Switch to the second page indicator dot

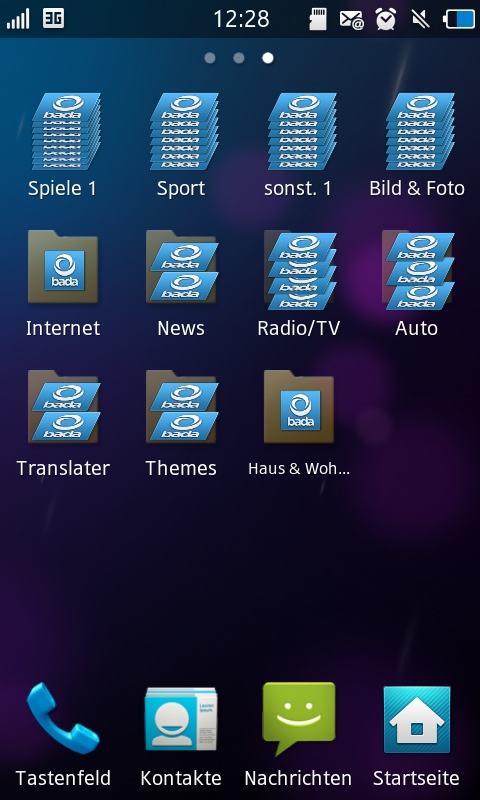point(239,58)
